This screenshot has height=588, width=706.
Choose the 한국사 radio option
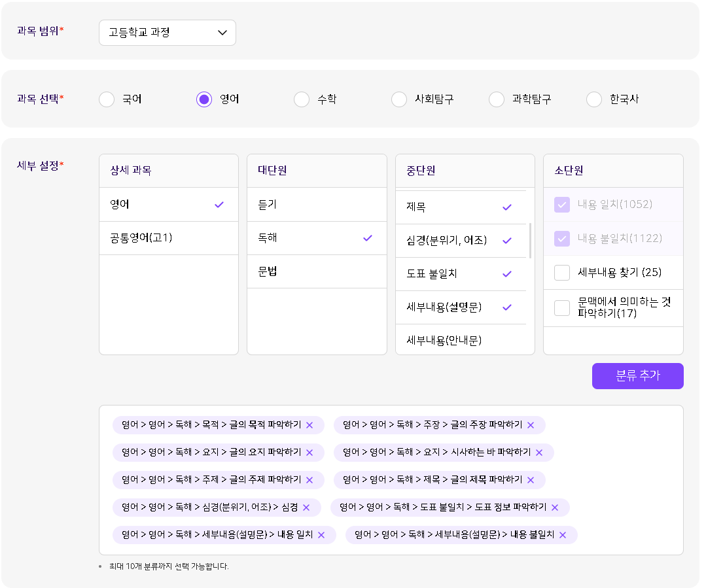click(594, 99)
